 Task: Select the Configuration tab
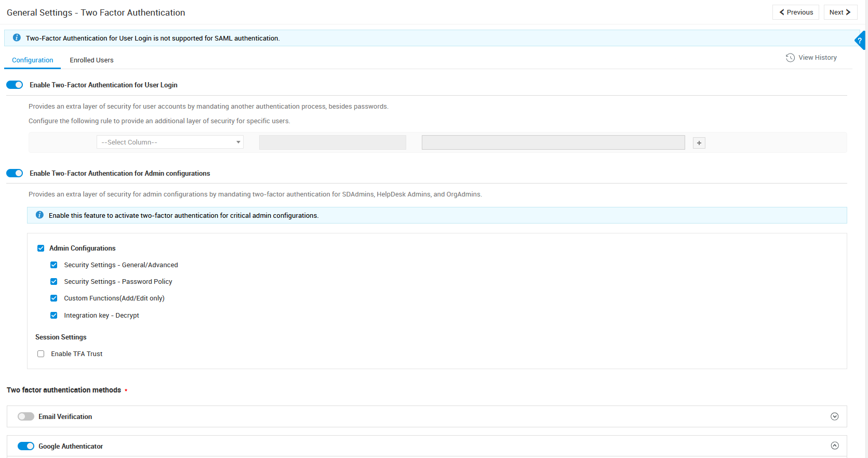coord(32,60)
